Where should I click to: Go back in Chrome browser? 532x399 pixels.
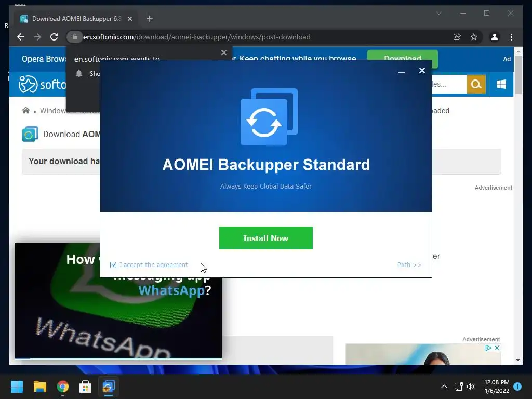click(x=21, y=37)
